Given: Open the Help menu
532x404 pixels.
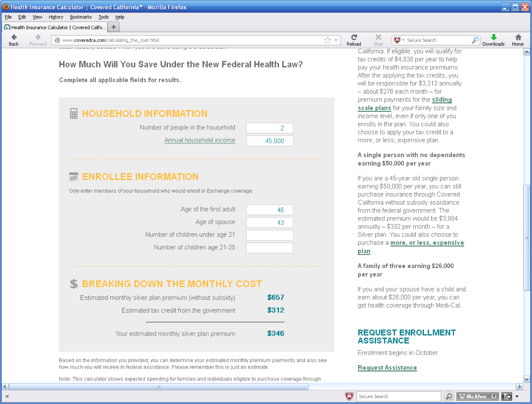Looking at the screenshot, I should [120, 17].
